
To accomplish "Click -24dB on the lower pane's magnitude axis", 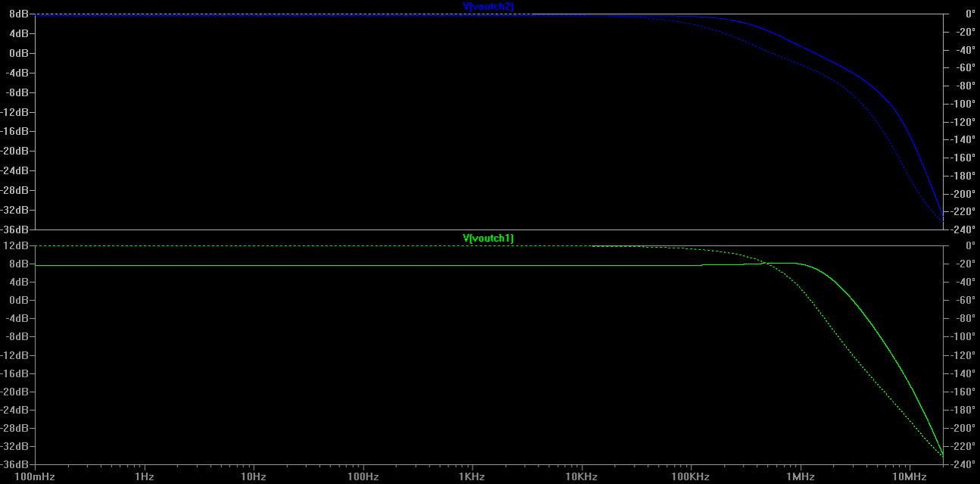I will (x=16, y=410).
